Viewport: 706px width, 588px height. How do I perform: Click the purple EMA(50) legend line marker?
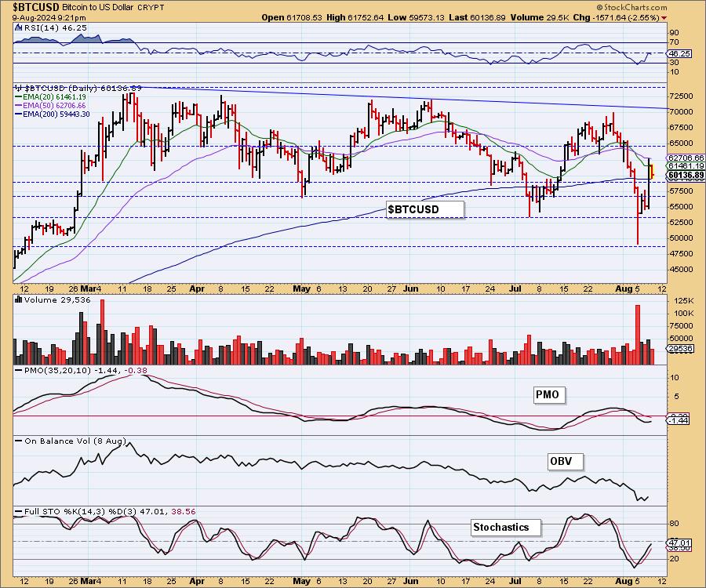(19, 105)
